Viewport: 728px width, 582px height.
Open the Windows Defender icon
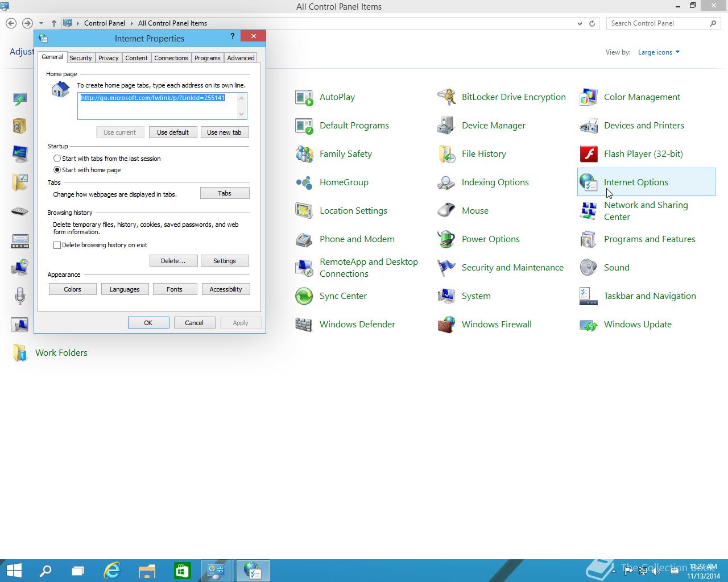point(304,325)
